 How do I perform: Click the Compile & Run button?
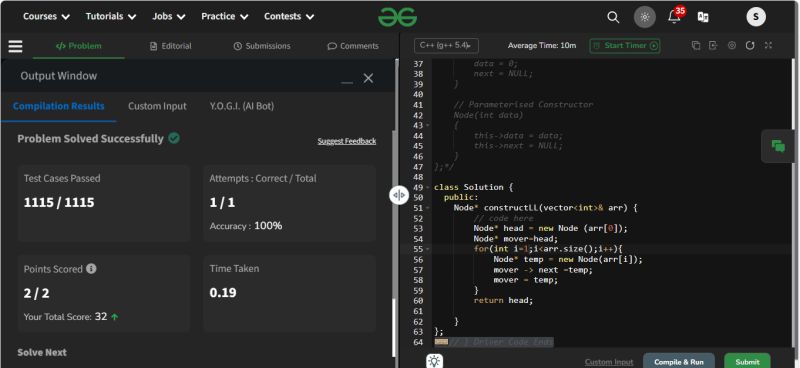[679, 362]
